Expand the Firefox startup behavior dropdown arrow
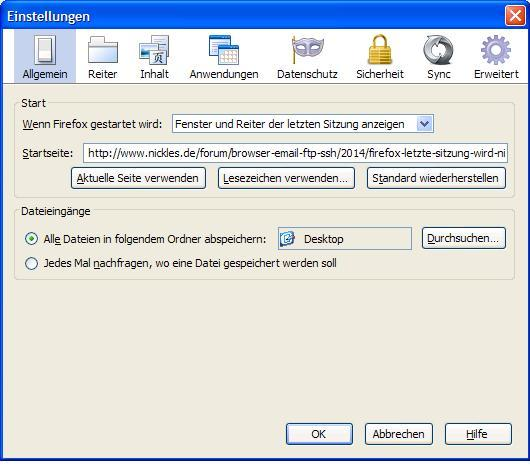The image size is (530, 465). click(424, 124)
